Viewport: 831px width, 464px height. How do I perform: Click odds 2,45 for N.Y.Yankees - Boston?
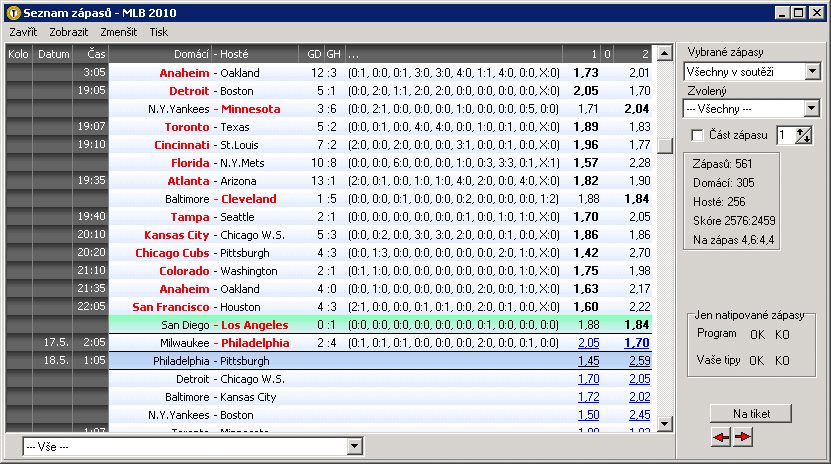pyautogui.click(x=639, y=415)
